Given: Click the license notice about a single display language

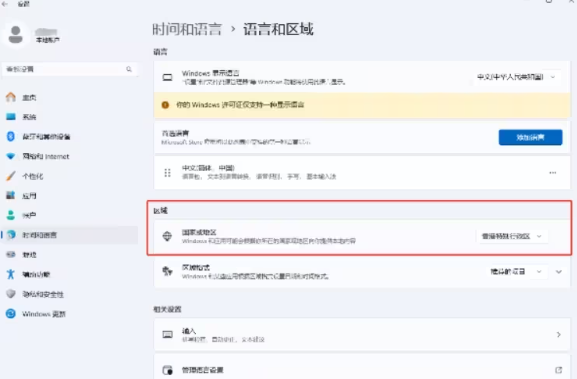Looking at the screenshot, I should [x=362, y=105].
